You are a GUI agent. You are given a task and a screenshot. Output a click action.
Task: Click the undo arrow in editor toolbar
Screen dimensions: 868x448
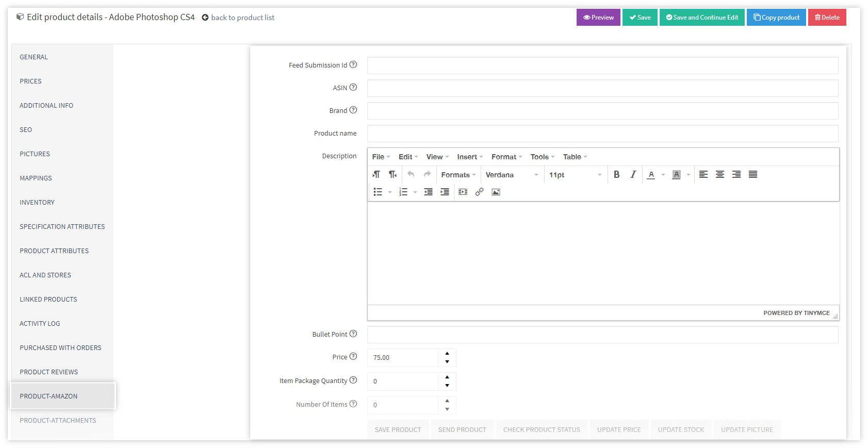[x=411, y=174]
